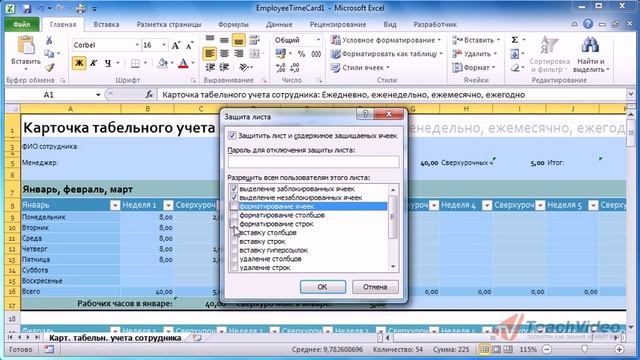Click the password field for sheet protection

pos(313,162)
